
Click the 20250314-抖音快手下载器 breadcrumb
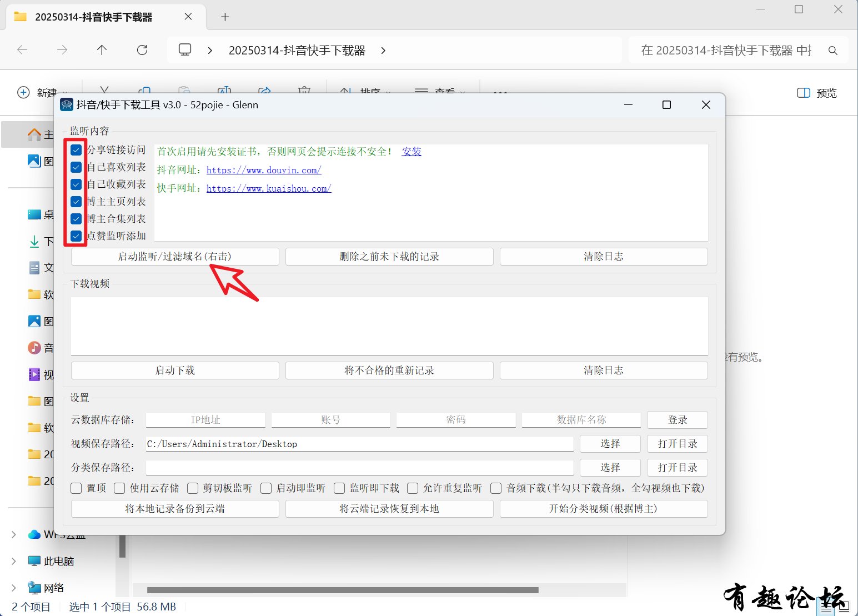(297, 51)
